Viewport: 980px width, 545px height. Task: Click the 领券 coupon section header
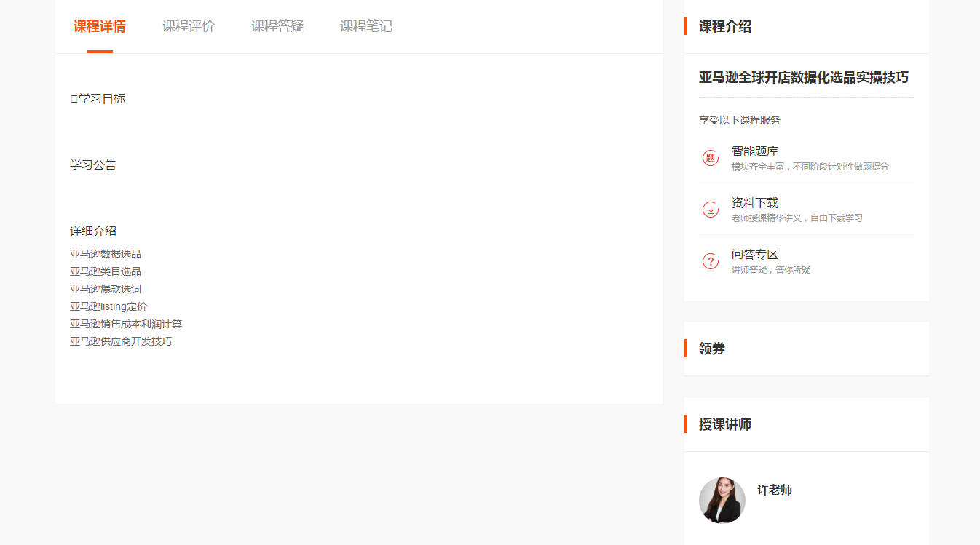pyautogui.click(x=712, y=349)
